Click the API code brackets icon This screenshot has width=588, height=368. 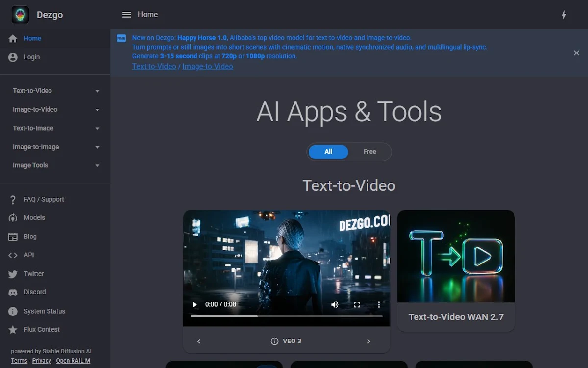(x=13, y=255)
